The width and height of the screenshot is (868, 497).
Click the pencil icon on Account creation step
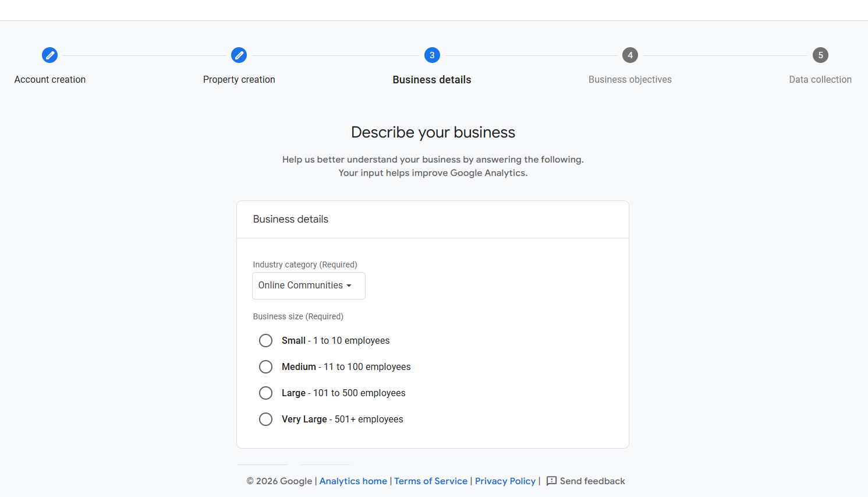(49, 55)
